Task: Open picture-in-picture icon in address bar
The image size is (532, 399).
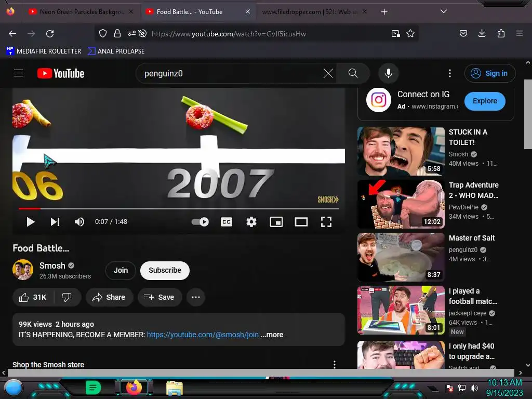Action: click(x=395, y=34)
